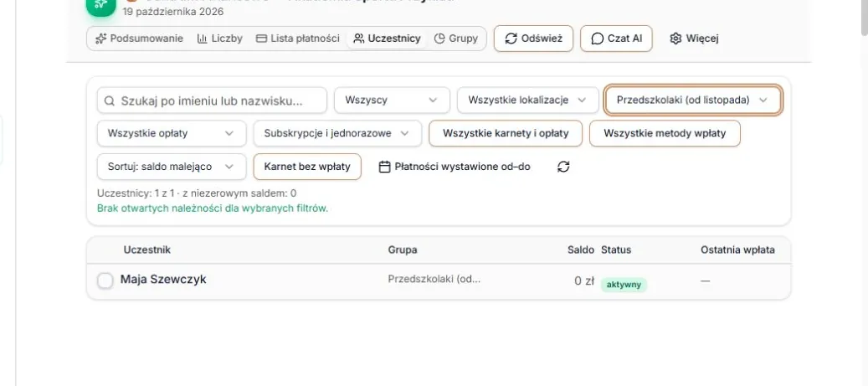Open participant Maja Szewczyk
Viewport: 868px width, 386px height.
tap(163, 280)
